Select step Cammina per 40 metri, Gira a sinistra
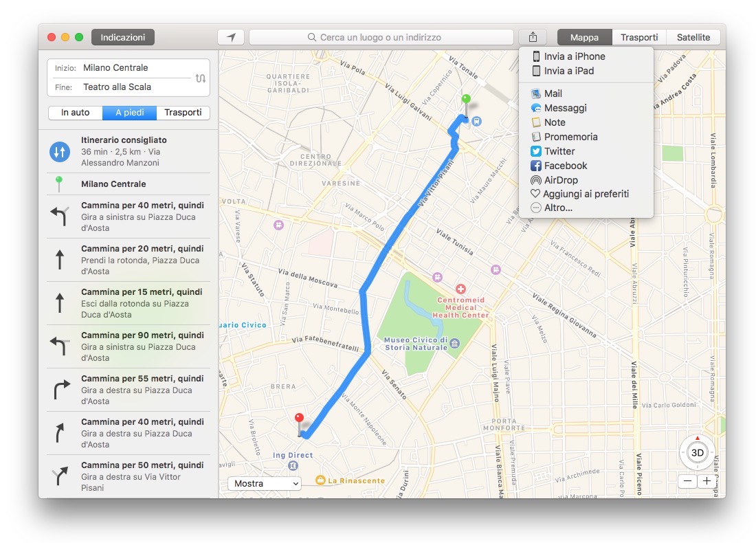 pyautogui.click(x=129, y=217)
